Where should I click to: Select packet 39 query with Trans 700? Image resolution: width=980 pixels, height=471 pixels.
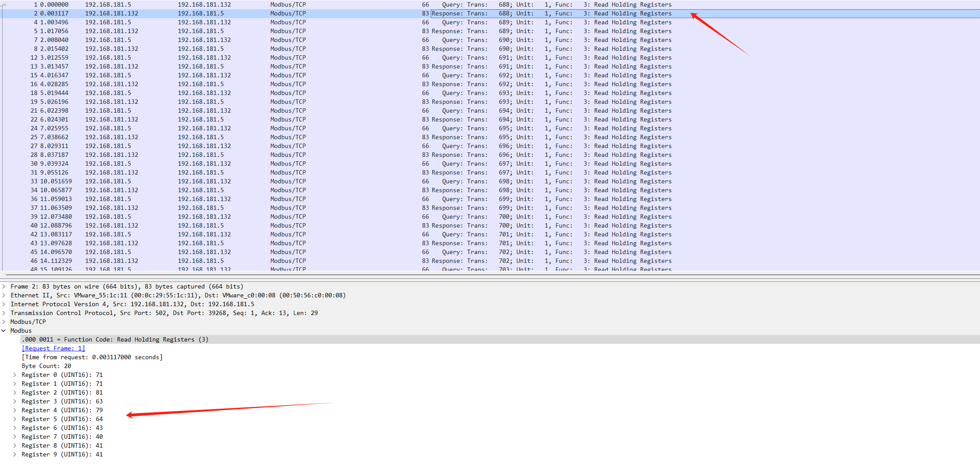tap(177, 217)
